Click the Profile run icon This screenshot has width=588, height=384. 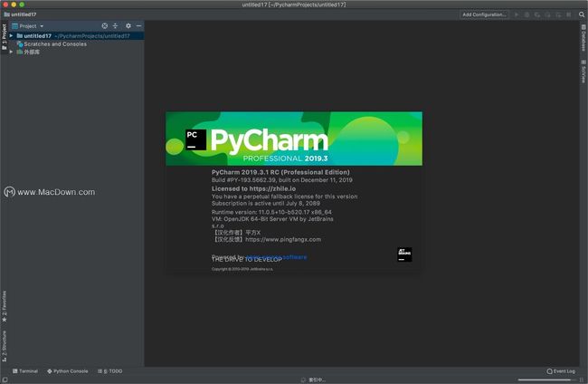[548, 14]
